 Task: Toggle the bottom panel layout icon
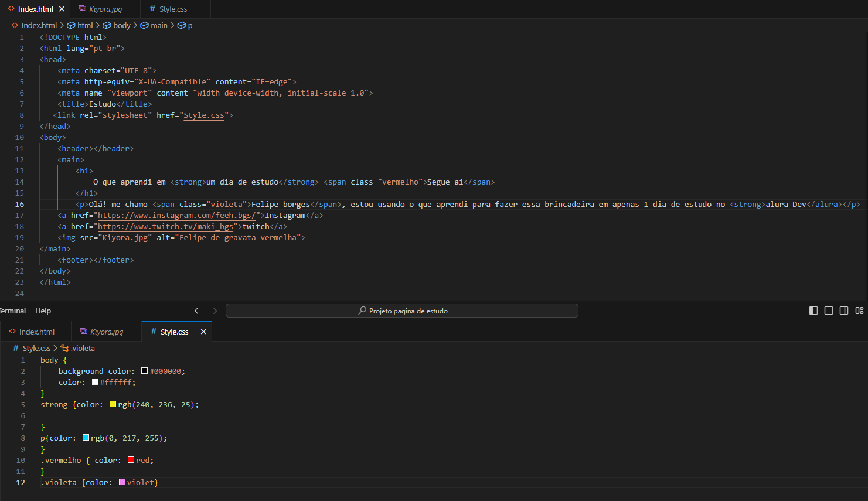(x=829, y=311)
